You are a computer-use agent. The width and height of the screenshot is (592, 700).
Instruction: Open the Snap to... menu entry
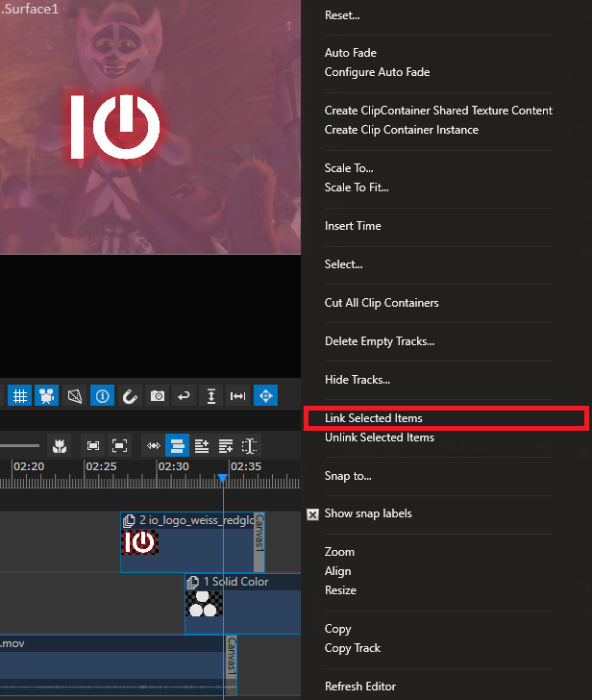pos(348,475)
